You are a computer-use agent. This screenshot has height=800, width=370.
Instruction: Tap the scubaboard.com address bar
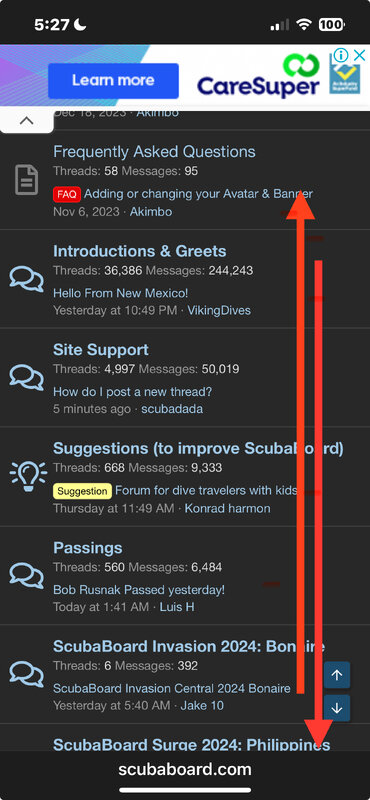pos(185,769)
